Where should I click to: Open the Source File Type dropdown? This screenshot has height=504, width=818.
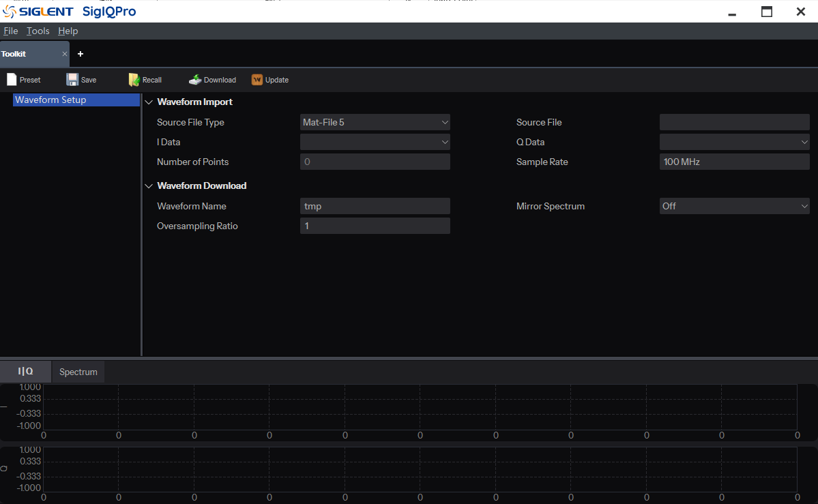[375, 122]
